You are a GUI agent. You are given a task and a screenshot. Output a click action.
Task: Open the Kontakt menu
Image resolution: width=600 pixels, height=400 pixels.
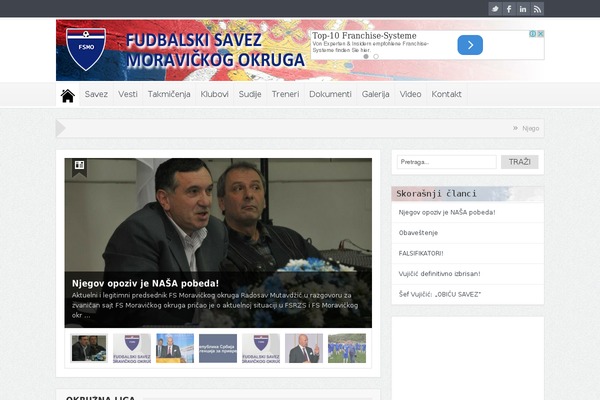click(x=446, y=94)
